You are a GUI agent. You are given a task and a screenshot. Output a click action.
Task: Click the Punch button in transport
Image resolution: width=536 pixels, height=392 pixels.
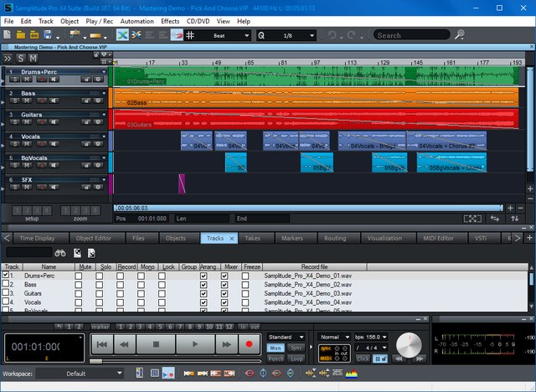click(x=276, y=357)
